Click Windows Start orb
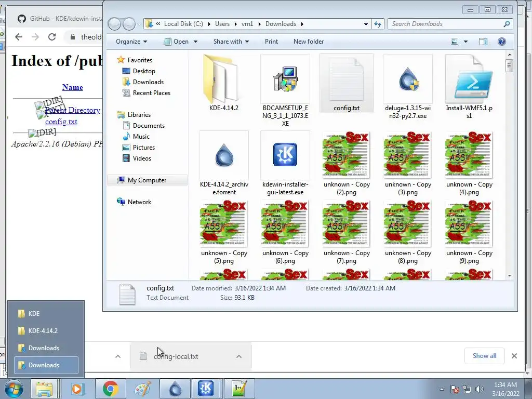The height and width of the screenshot is (399, 532). [14, 389]
